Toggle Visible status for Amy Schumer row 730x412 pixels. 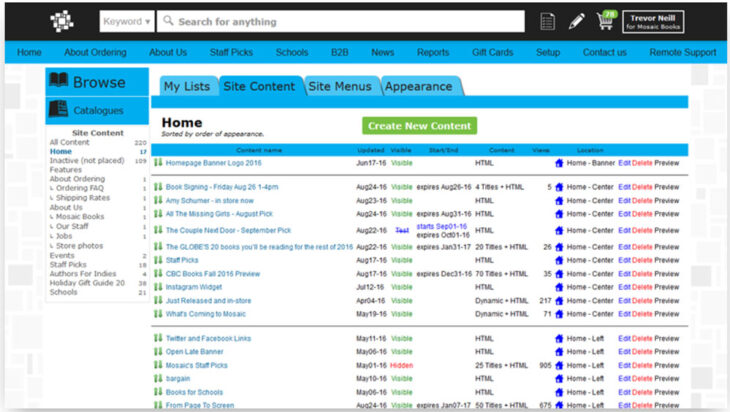coord(401,201)
